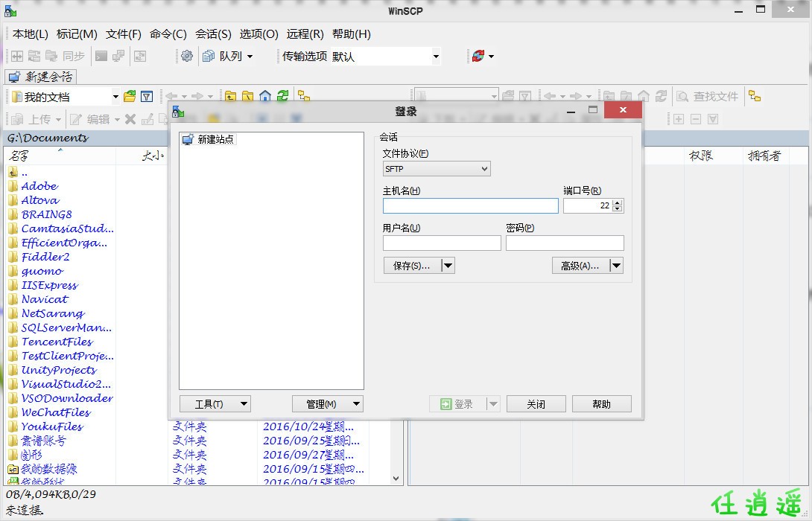Open the queue (队列) dropdown arrow
The height and width of the screenshot is (521, 812).
[x=250, y=56]
